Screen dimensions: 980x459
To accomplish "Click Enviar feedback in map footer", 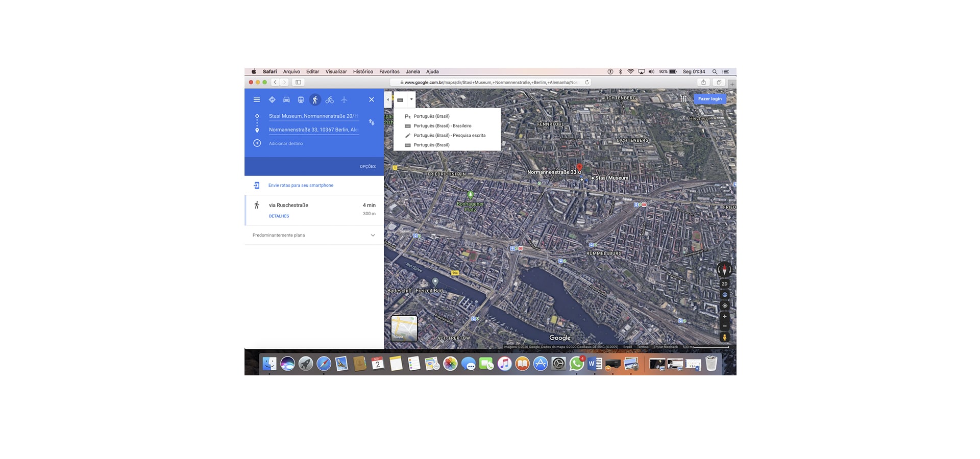I will (x=666, y=347).
